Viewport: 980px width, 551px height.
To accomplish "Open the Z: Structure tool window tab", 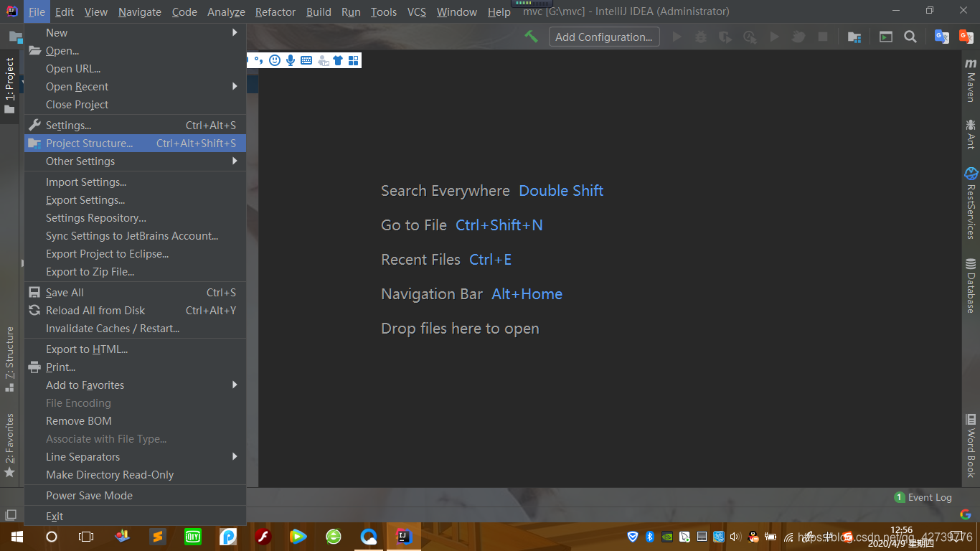I will pos(9,359).
